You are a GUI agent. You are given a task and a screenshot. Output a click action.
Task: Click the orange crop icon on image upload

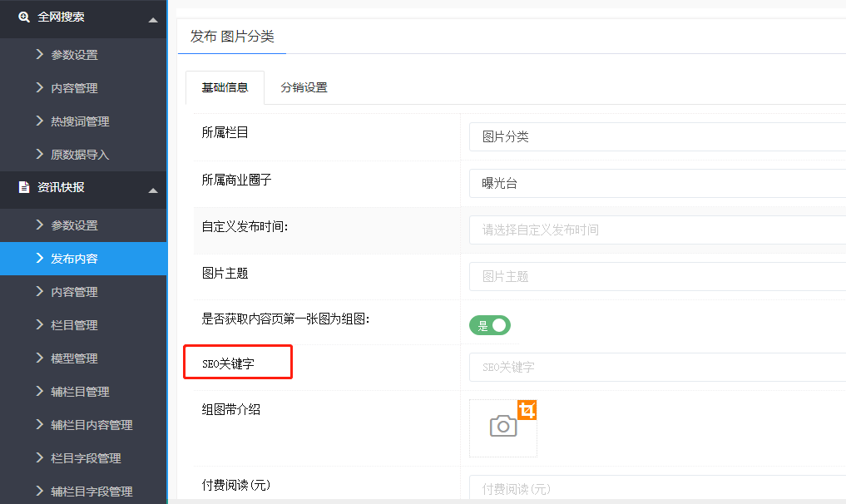click(527, 409)
